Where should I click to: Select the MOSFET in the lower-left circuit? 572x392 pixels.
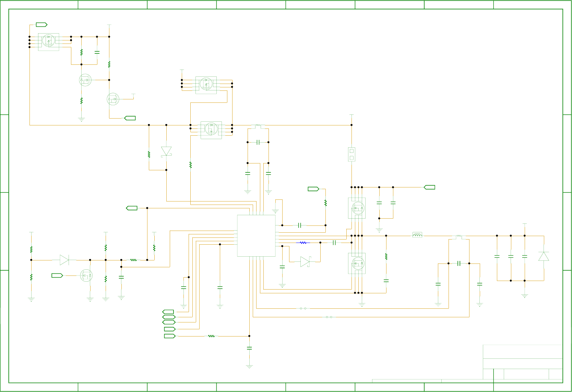point(86,275)
